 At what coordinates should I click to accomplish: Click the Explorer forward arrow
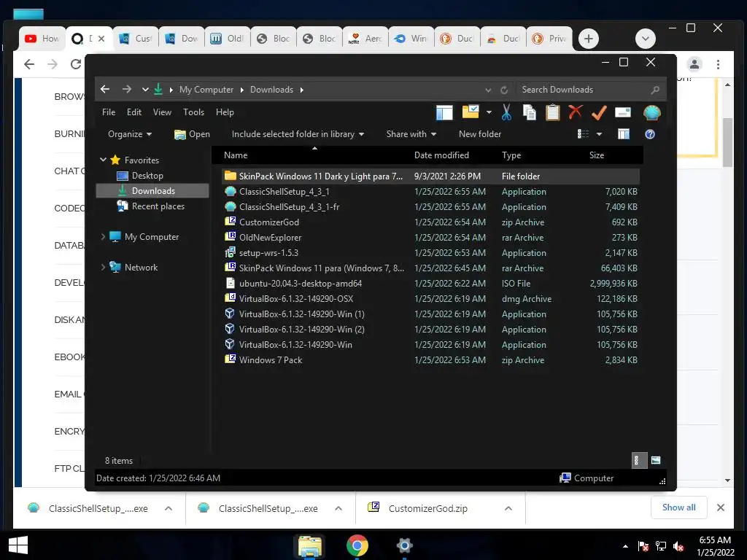point(126,90)
